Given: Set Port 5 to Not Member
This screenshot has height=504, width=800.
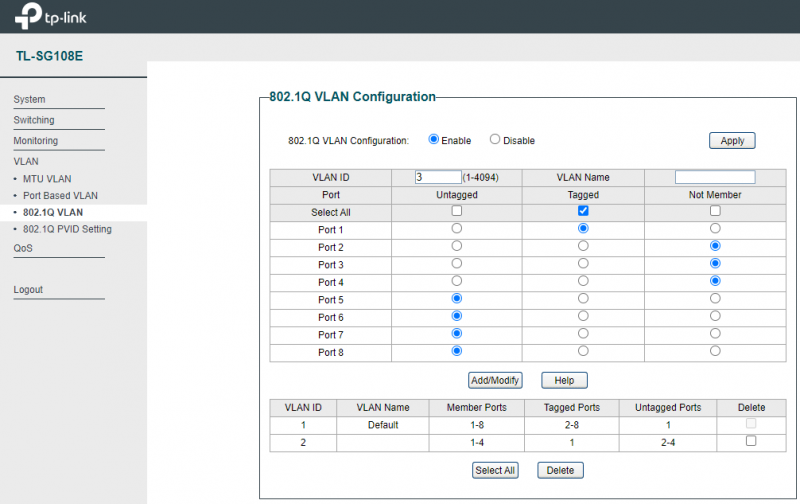Looking at the screenshot, I should tap(715, 299).
